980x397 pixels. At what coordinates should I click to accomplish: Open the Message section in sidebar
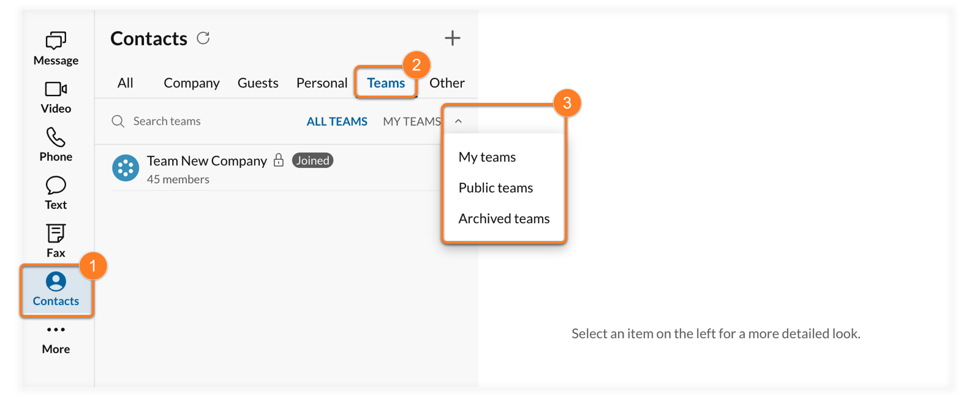coord(56,48)
